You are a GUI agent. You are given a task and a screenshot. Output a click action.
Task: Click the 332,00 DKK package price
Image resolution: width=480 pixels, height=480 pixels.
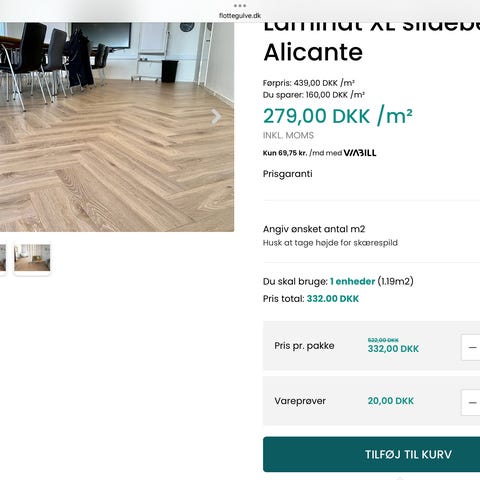pyautogui.click(x=393, y=349)
